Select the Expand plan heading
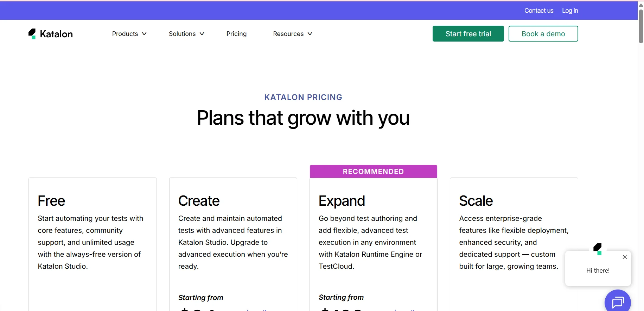 [342, 201]
